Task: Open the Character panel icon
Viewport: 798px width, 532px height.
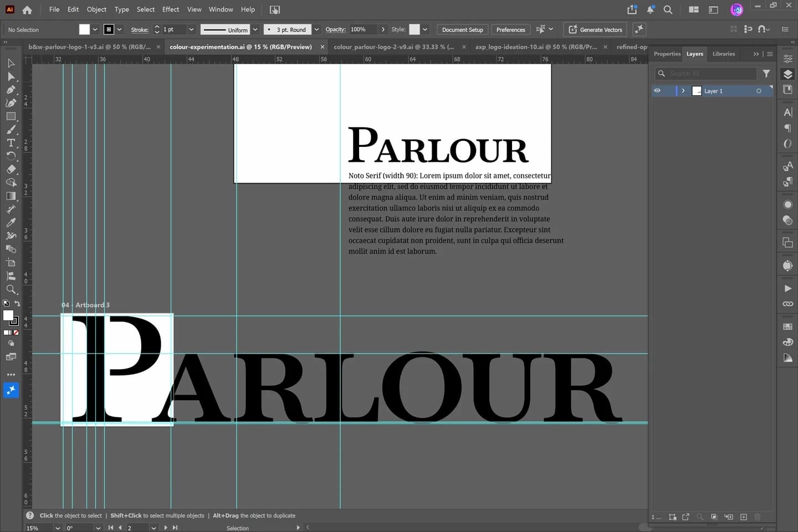Action: [787, 112]
